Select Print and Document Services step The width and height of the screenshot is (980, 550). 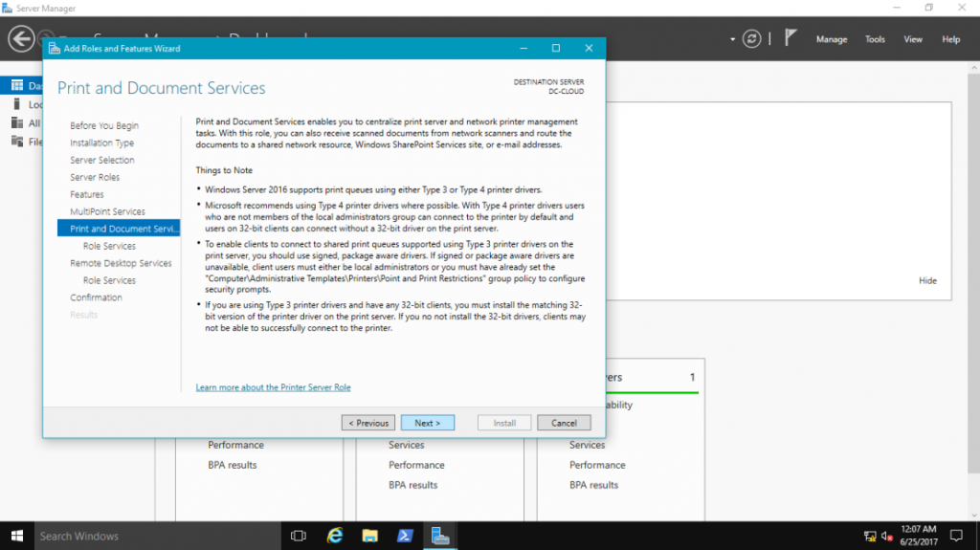click(x=119, y=229)
